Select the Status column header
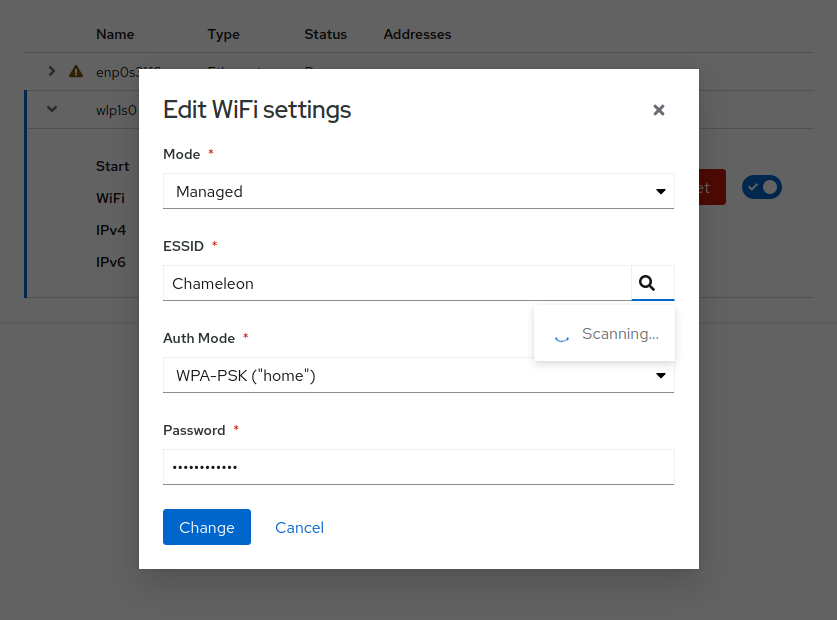The width and height of the screenshot is (837, 620). tap(325, 34)
